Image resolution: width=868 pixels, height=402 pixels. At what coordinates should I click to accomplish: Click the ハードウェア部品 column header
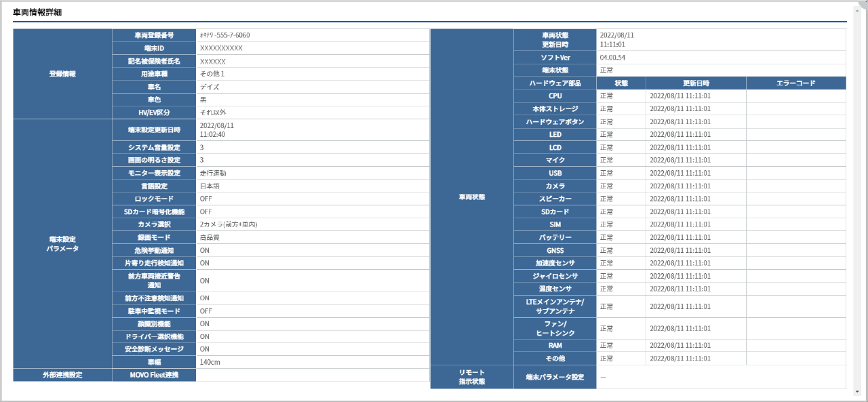tap(555, 83)
